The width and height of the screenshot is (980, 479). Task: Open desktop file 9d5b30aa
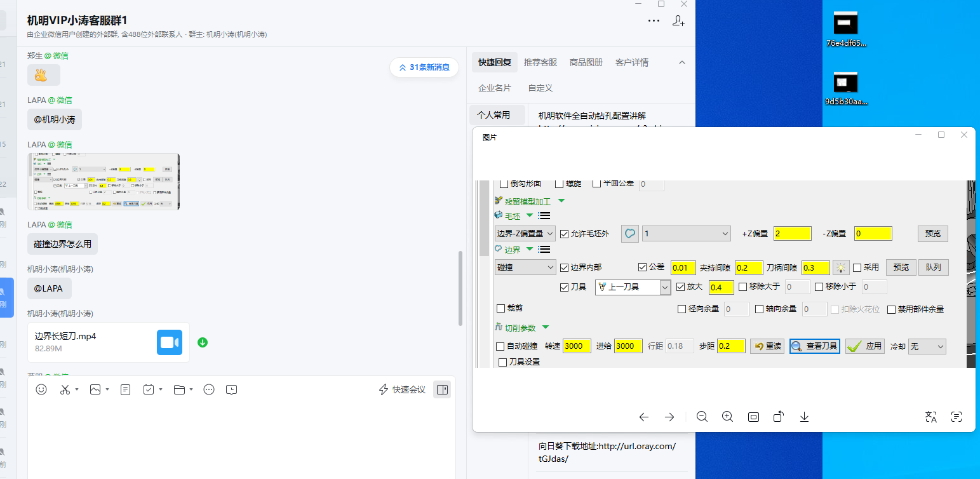point(846,88)
